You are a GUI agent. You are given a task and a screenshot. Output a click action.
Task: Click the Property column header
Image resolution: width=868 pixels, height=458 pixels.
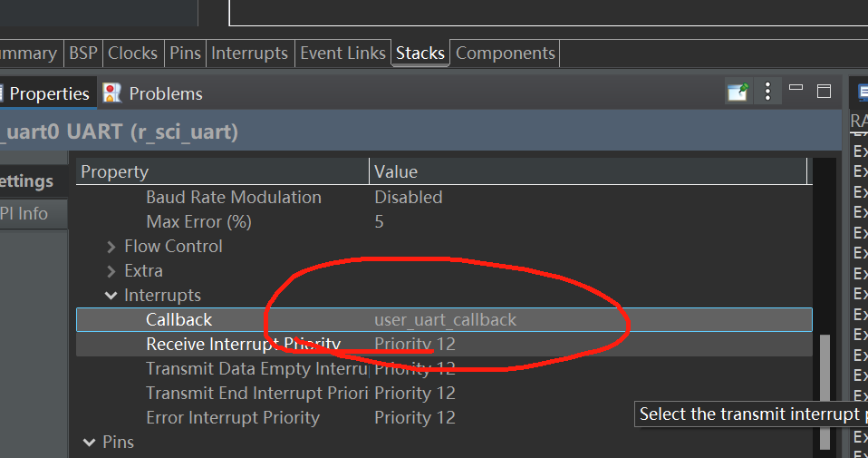tap(223, 171)
